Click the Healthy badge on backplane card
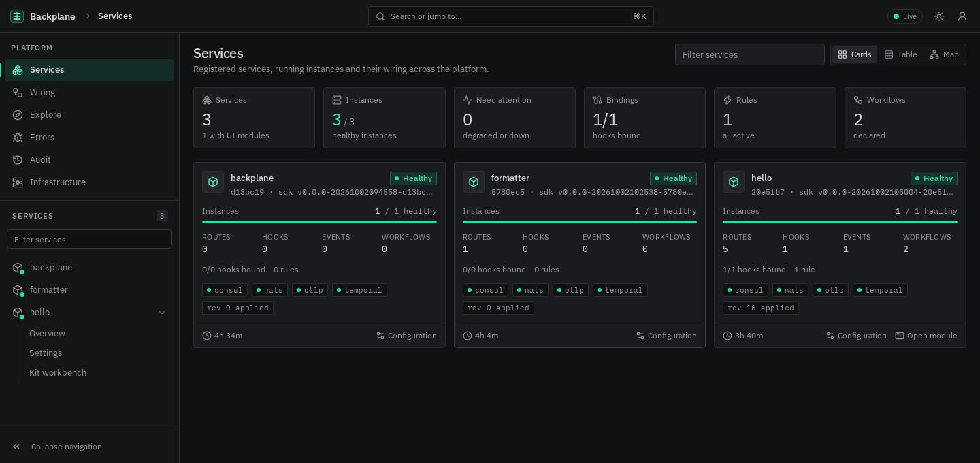 point(413,178)
